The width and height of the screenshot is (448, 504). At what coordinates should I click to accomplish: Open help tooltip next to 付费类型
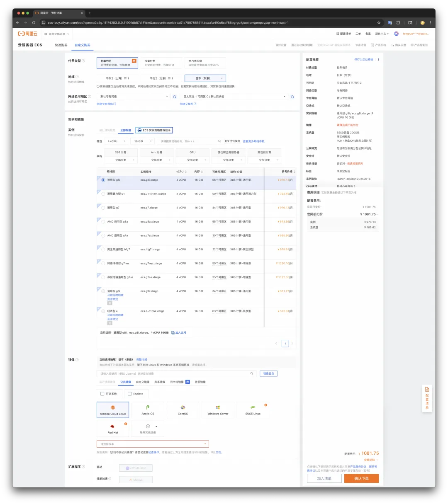pyautogui.click(x=83, y=61)
